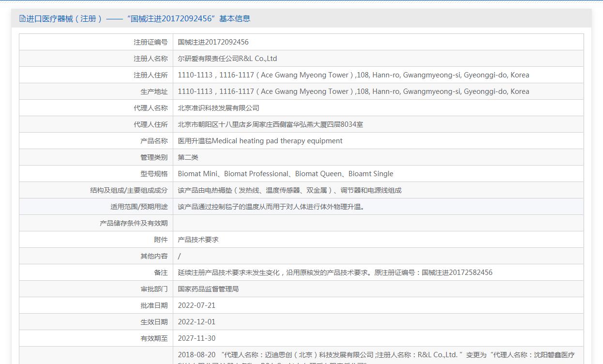Click the 注册人名称 label
The height and width of the screenshot is (364, 603).
(151, 59)
